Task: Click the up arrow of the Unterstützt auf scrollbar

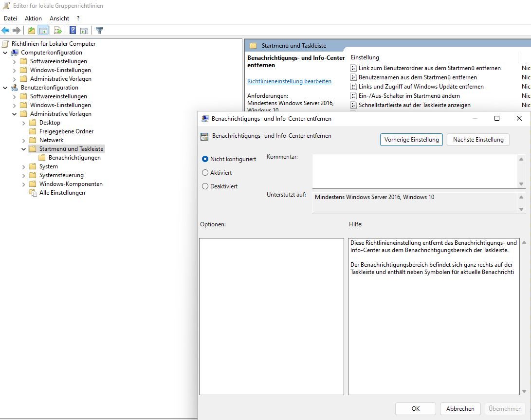Action: [521, 197]
